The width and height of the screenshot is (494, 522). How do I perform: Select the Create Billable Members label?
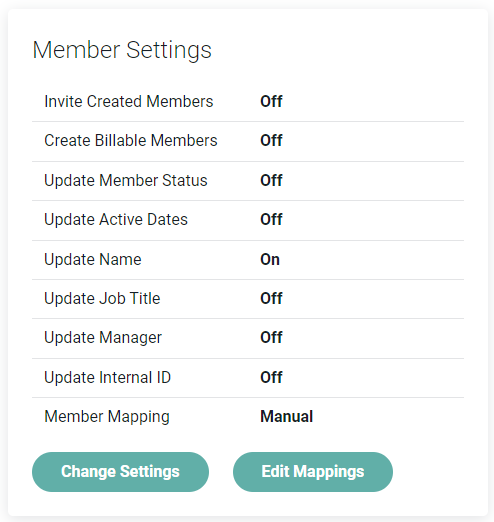131,140
